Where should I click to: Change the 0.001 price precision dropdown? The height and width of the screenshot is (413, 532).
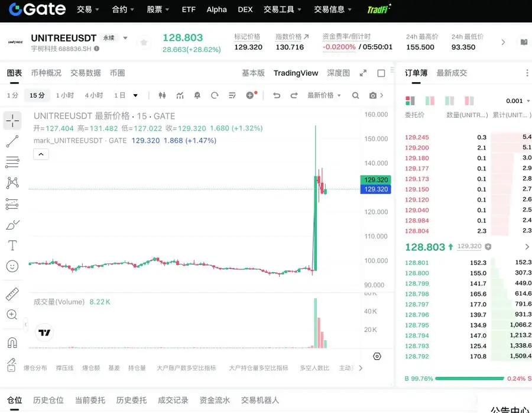[x=517, y=101]
